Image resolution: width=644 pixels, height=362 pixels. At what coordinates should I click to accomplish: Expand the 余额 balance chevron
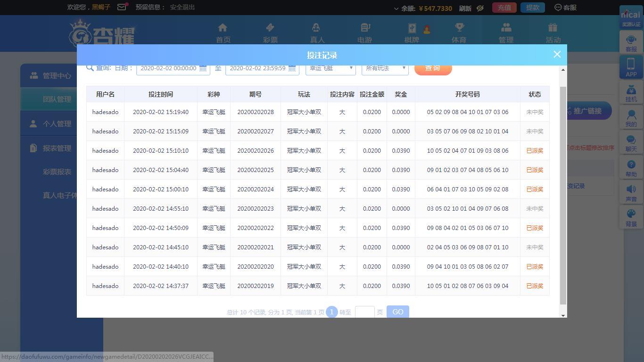pos(396,8)
